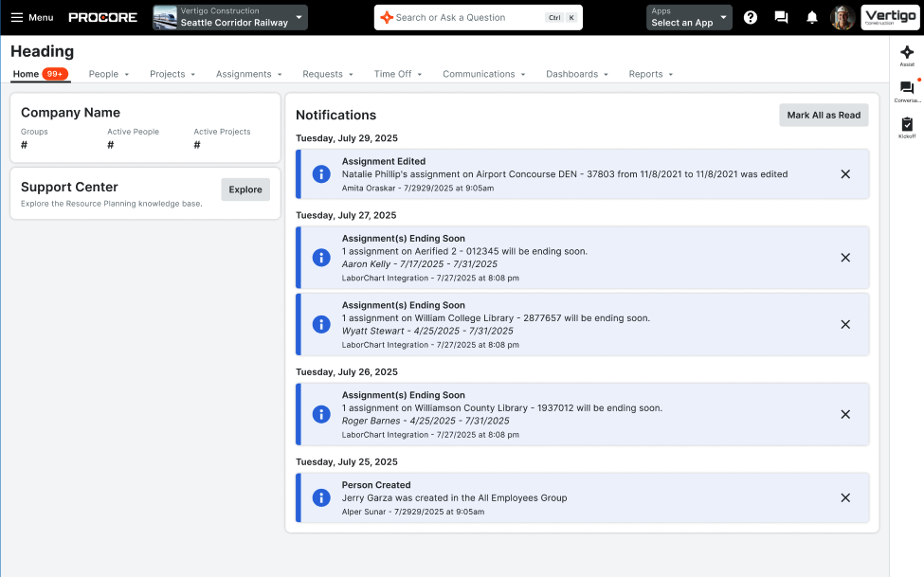The width and height of the screenshot is (924, 577).
Task: Expand the Reports dropdown
Action: tap(650, 73)
